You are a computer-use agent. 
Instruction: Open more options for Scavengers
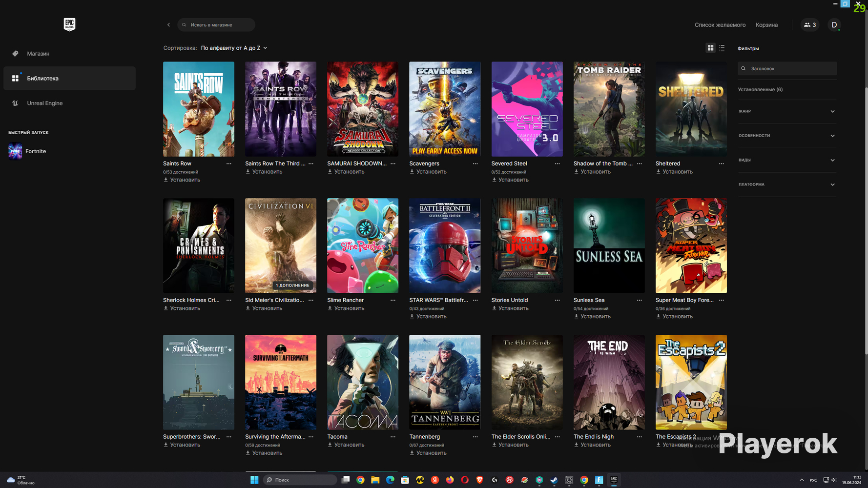[x=475, y=163]
